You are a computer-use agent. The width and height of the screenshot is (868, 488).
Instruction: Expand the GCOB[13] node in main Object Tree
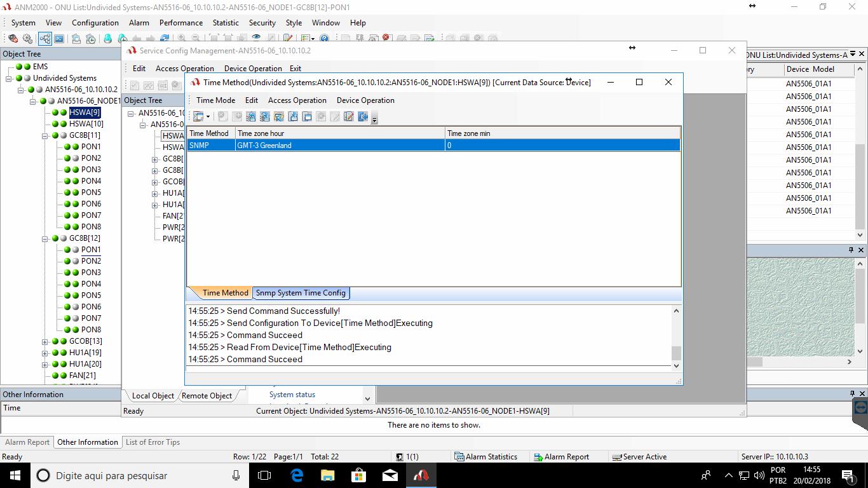[x=45, y=341]
